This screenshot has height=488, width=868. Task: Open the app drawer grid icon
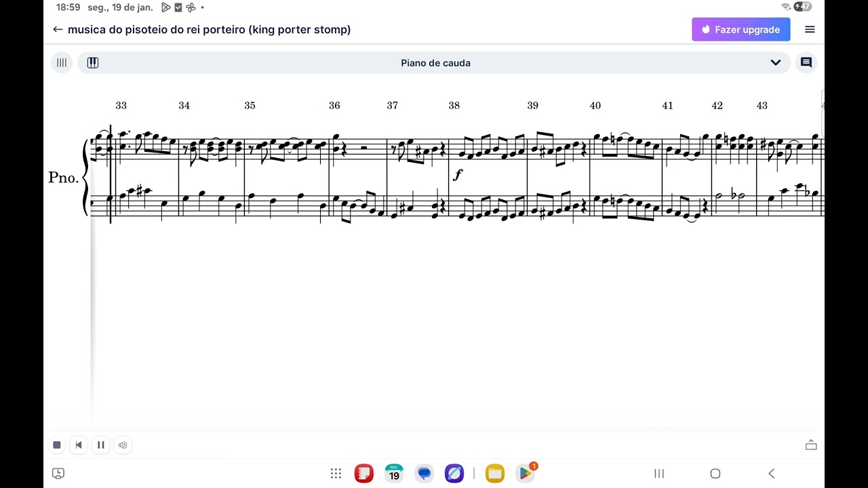336,474
